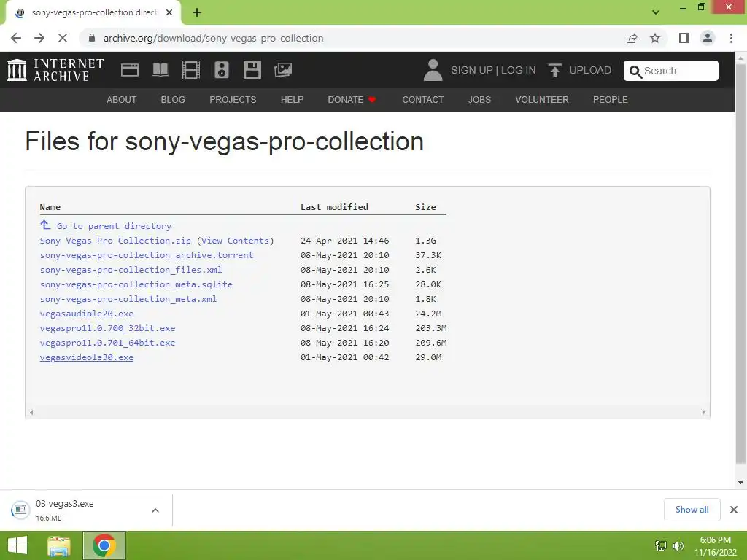Click the SIGN UP link
Viewport: 747px width, 560px height.
coord(472,70)
